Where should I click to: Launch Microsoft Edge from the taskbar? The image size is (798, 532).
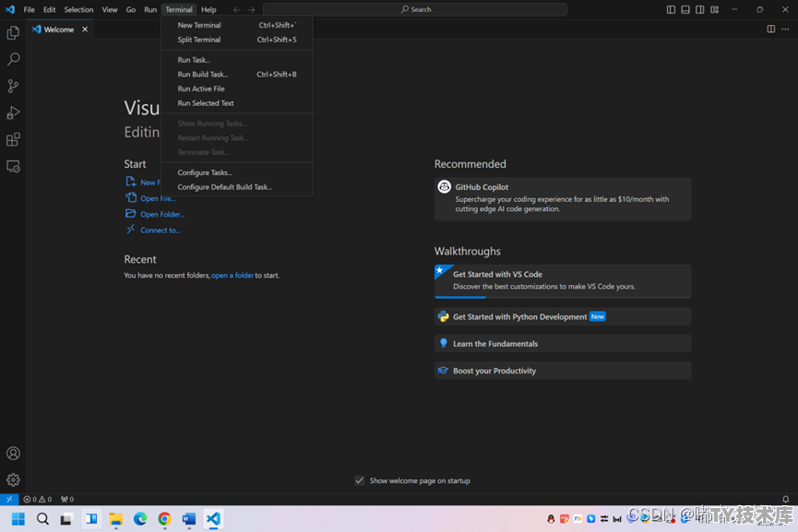[x=140, y=519]
